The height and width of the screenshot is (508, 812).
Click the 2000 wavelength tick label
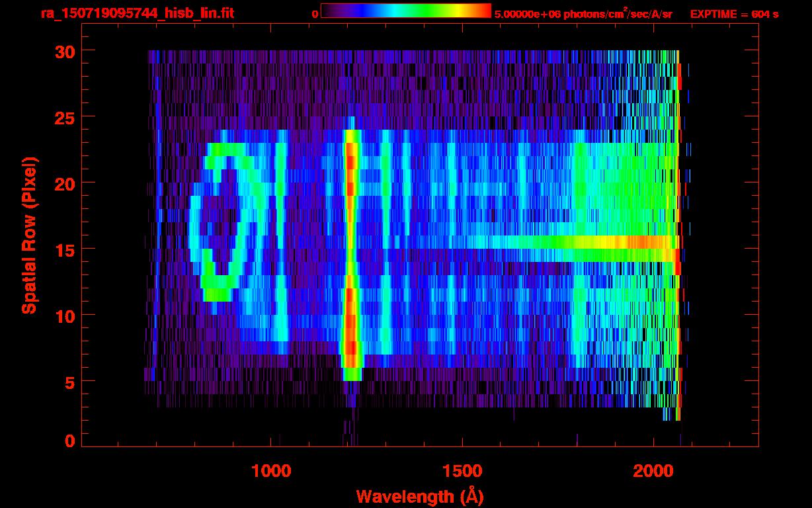tap(653, 471)
